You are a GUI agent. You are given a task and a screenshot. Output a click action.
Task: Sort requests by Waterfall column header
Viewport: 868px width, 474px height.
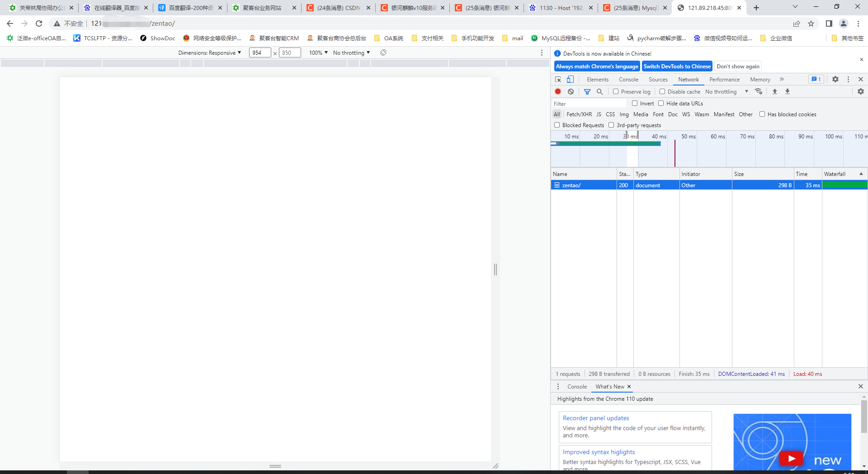click(844, 174)
